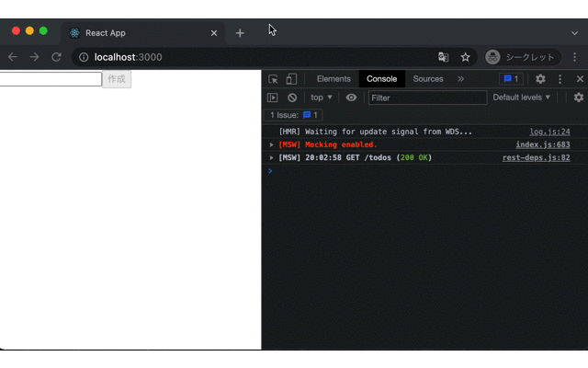Show the console sidebar
Viewport: 588px width, 368px height.
273,98
